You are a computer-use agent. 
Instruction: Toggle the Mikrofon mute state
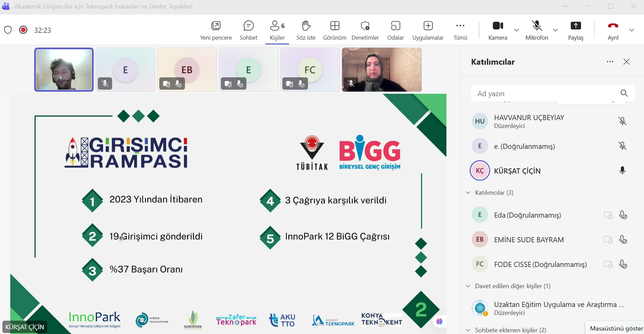[537, 30]
